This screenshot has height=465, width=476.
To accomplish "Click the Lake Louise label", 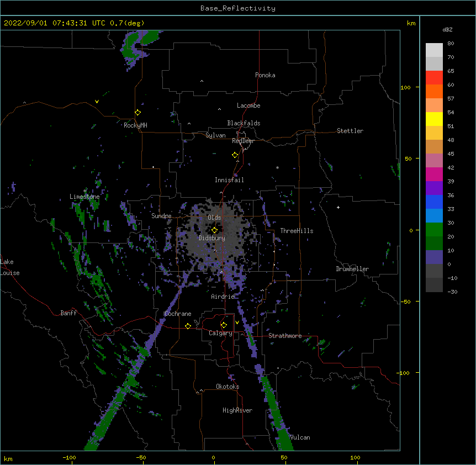I will (9, 267).
